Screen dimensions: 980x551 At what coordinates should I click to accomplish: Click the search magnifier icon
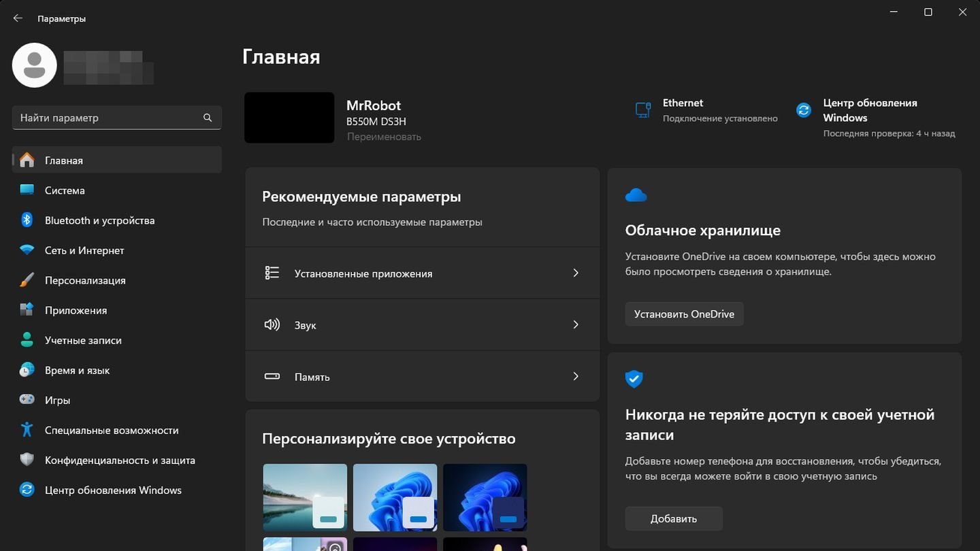(x=208, y=118)
